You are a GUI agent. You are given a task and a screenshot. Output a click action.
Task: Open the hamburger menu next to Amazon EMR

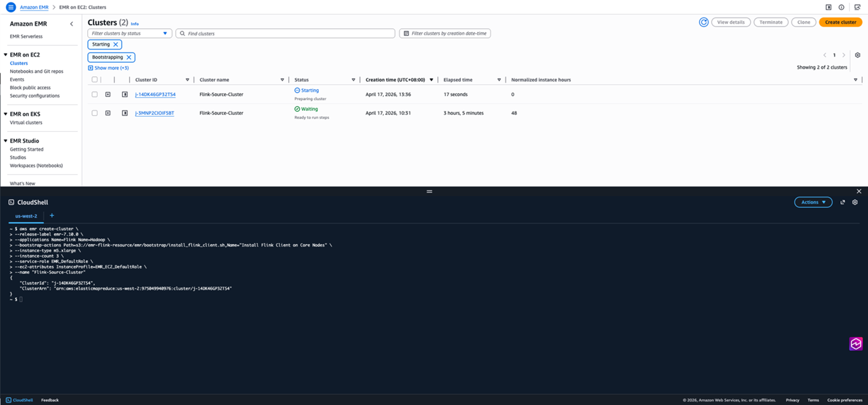coord(10,7)
